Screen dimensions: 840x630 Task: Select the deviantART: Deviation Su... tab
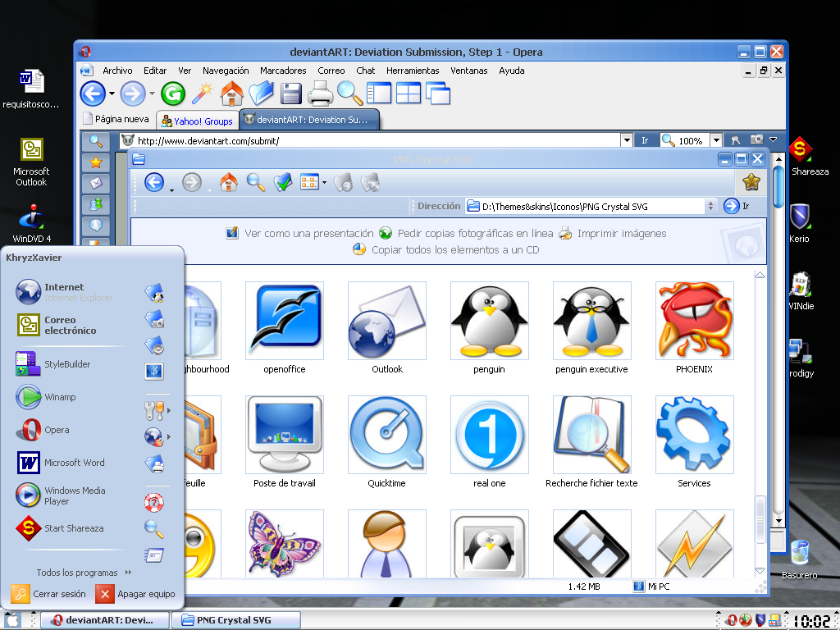coord(309,120)
